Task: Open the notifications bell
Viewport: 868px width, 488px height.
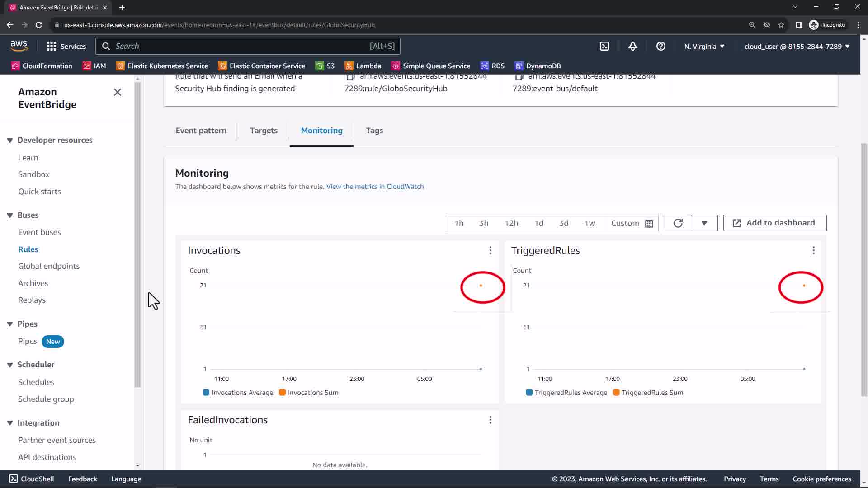Action: [632, 46]
